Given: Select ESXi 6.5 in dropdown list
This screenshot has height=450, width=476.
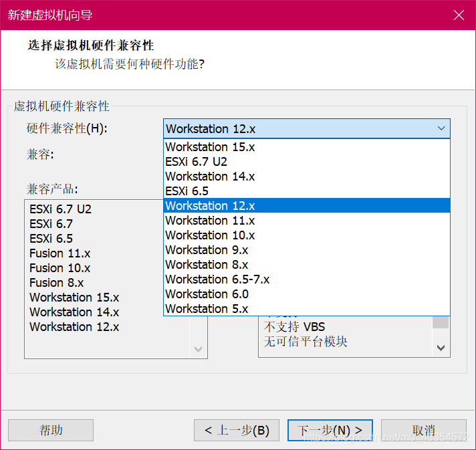Looking at the screenshot, I should 307,191.
